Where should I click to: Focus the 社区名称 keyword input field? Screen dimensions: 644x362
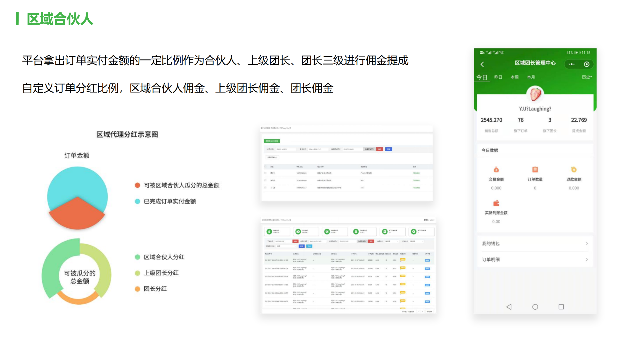[x=285, y=149]
